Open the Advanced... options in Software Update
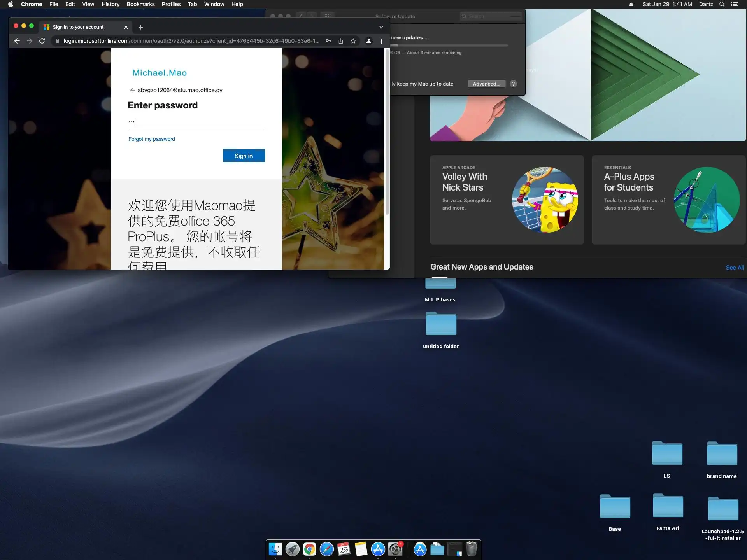 coord(486,84)
